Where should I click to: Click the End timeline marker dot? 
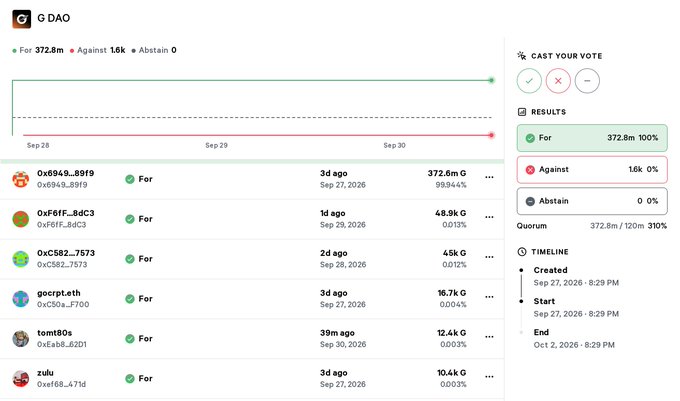[521, 333]
